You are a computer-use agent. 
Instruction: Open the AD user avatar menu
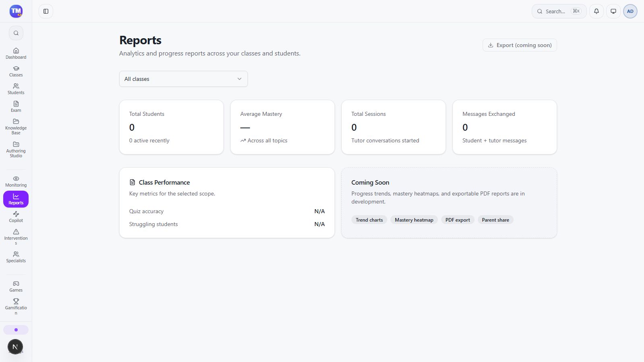[x=630, y=11]
